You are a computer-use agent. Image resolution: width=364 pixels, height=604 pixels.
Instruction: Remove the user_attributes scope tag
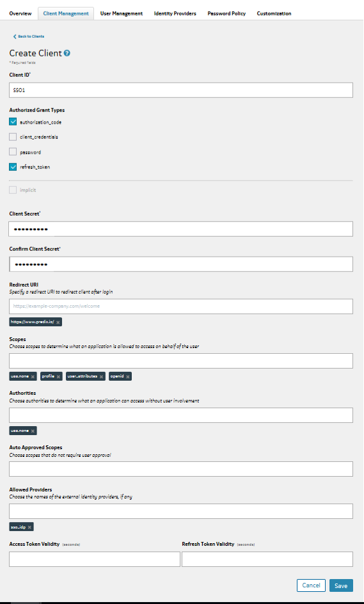point(101,377)
